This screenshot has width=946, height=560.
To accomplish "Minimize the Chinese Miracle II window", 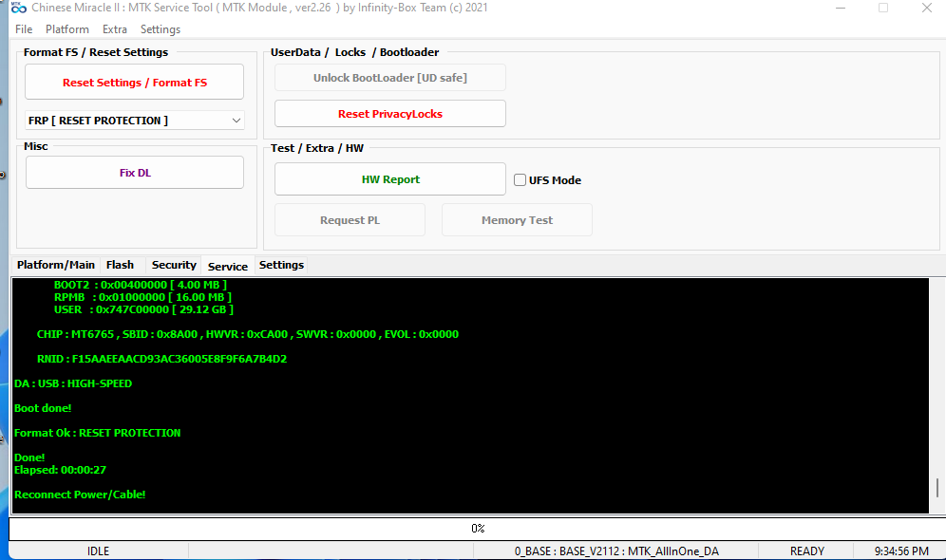I will coord(840,8).
